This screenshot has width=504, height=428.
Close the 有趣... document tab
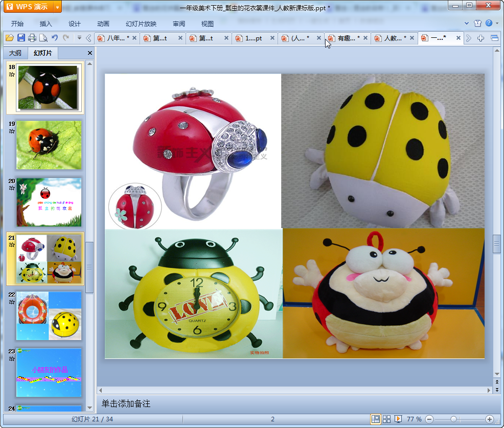pyautogui.click(x=365, y=38)
